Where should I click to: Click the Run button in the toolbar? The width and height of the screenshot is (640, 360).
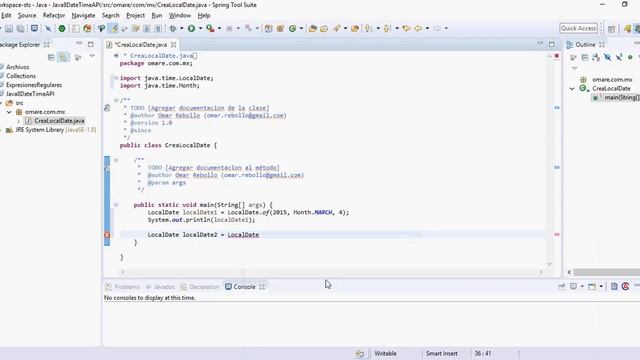coord(191,29)
